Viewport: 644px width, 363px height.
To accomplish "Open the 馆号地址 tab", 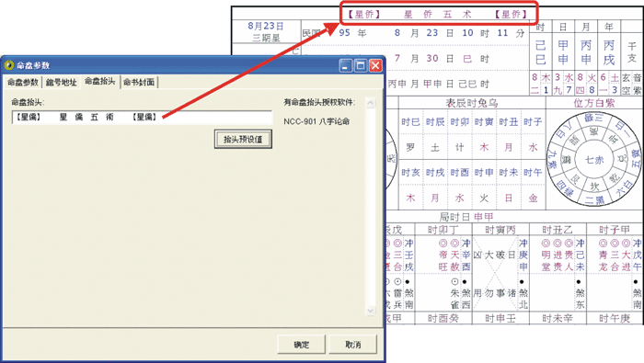I will (x=62, y=82).
